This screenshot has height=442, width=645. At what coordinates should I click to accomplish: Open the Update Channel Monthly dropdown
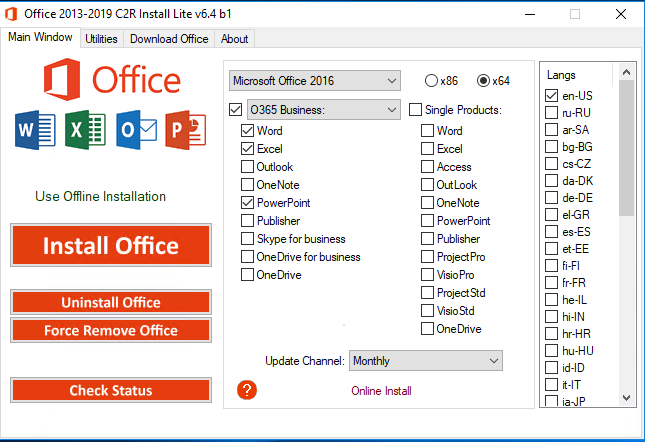[426, 361]
